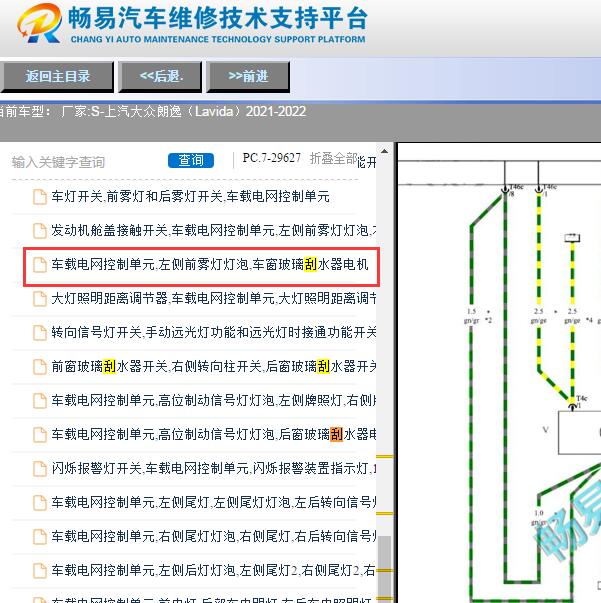Click the list scrollbar thumb

384,569
